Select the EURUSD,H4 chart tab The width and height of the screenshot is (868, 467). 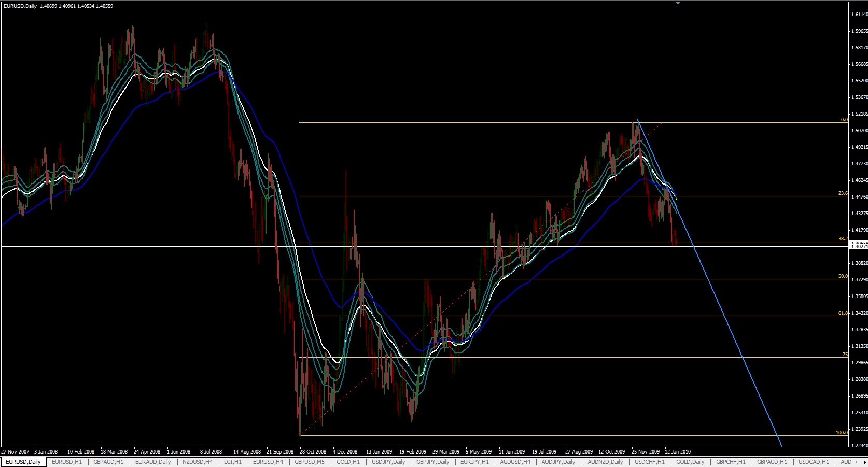(268, 462)
